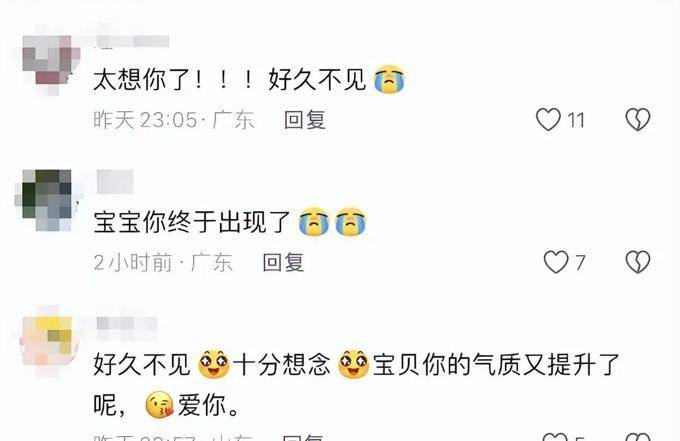Select the 太想你了！！！好久不见 comment text
Image resolution: width=680 pixels, height=441 pixels.
[249, 79]
